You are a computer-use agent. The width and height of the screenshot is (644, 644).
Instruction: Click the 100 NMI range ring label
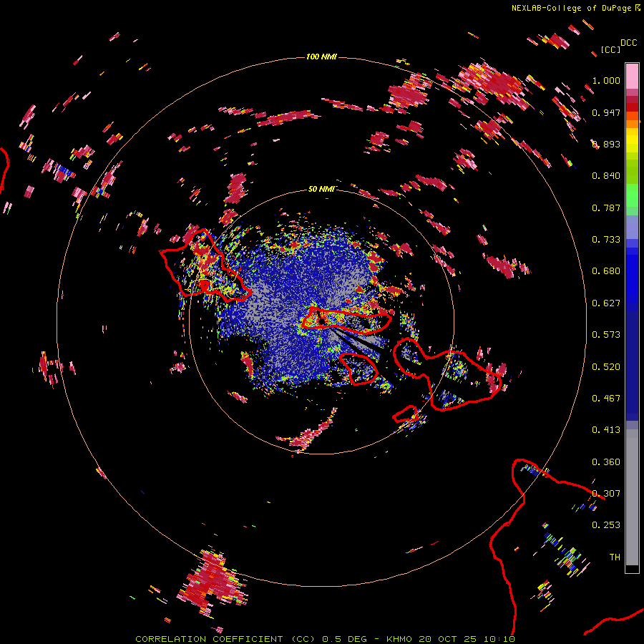321,57
